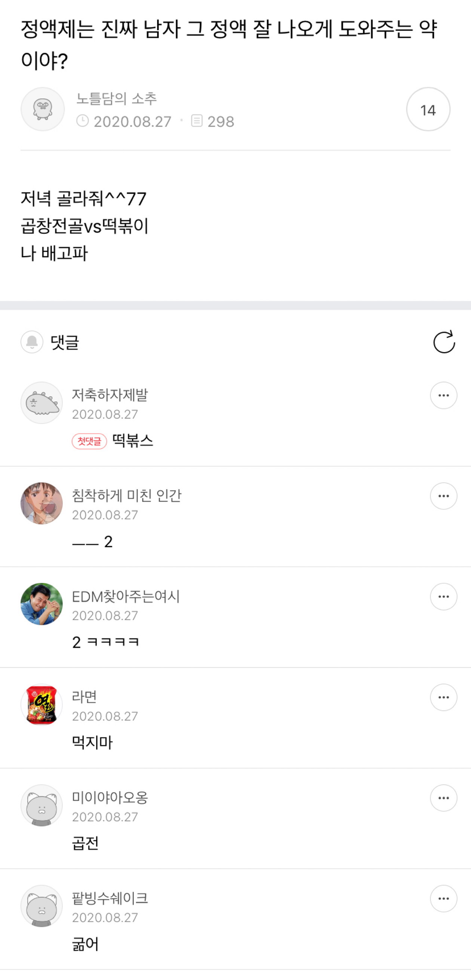This screenshot has height=980, width=471.
Task: Open author nickname 노틀담의 소추
Action: [117, 99]
